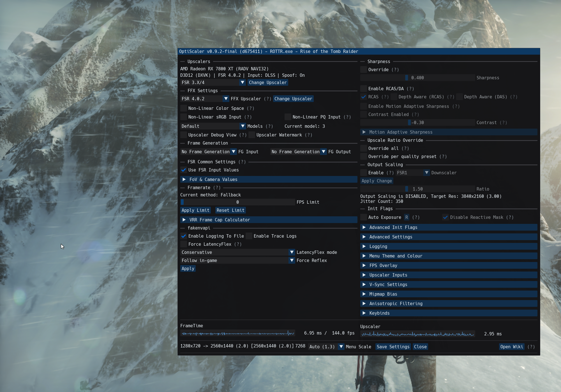This screenshot has height=392, width=561.
Task: Open the FG Output dropdown
Action: click(299, 152)
